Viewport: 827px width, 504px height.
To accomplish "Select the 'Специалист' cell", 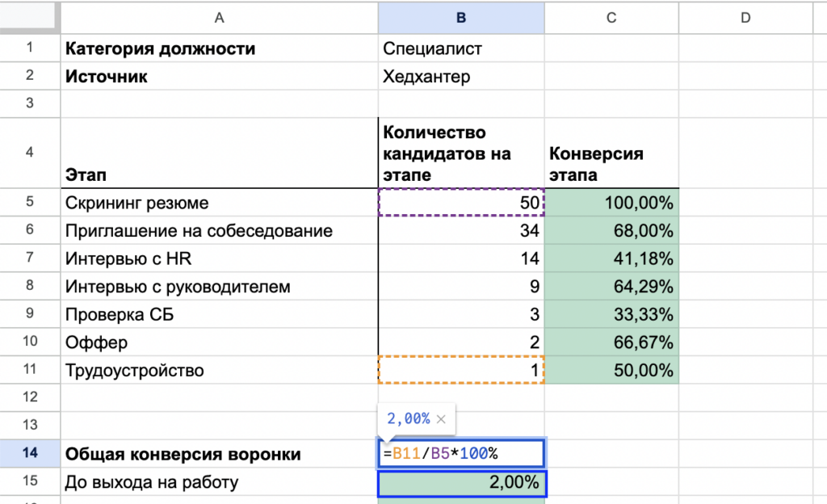I will tap(461, 48).
